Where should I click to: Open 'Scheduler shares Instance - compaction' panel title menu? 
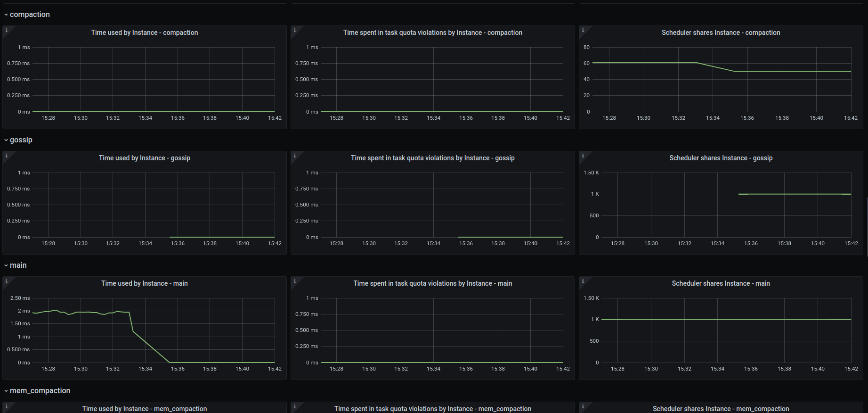721,33
